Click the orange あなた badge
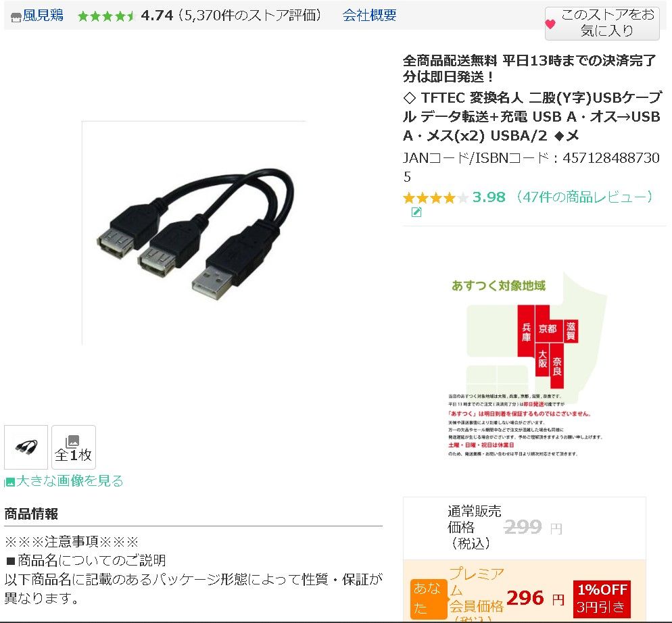 click(428, 599)
